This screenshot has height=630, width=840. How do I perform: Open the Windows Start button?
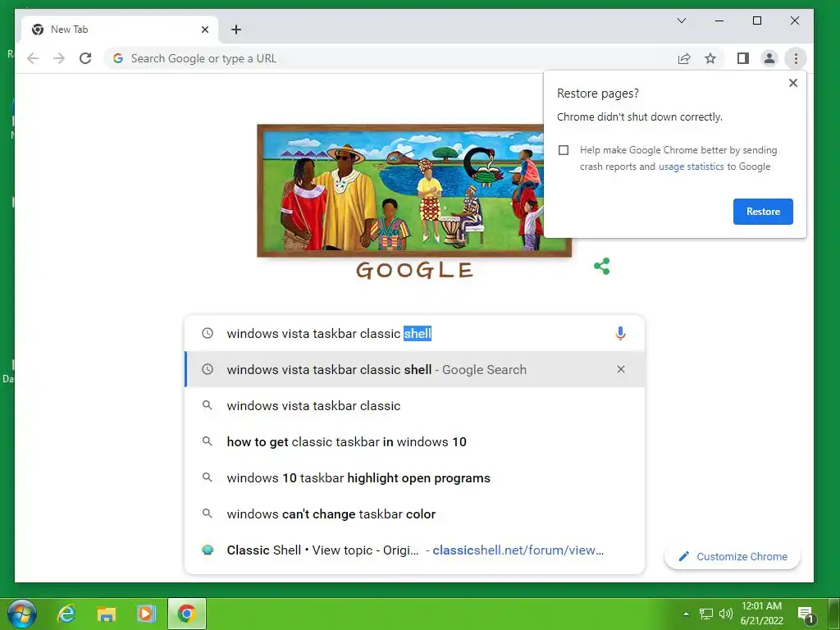tap(22, 614)
